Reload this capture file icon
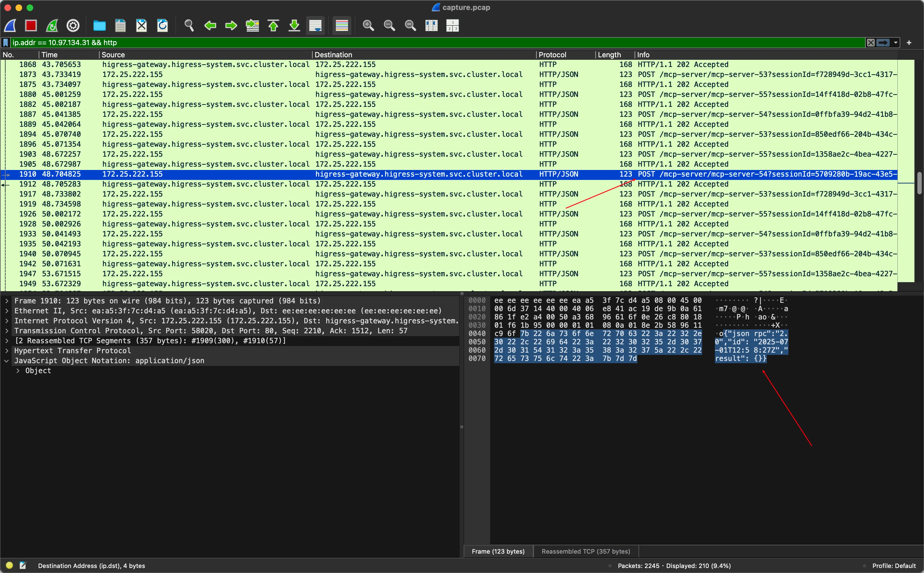924x573 pixels. (162, 25)
